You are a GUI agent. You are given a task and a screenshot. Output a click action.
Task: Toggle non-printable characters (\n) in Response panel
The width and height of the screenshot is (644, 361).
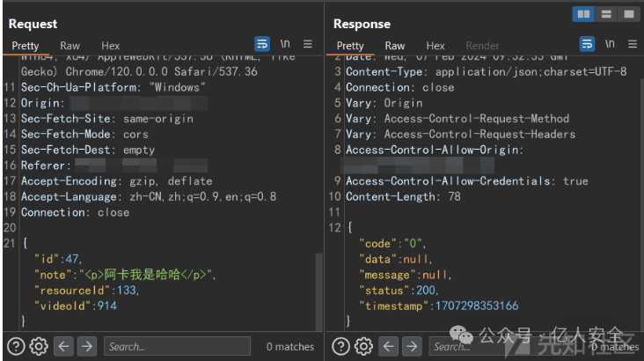click(610, 44)
